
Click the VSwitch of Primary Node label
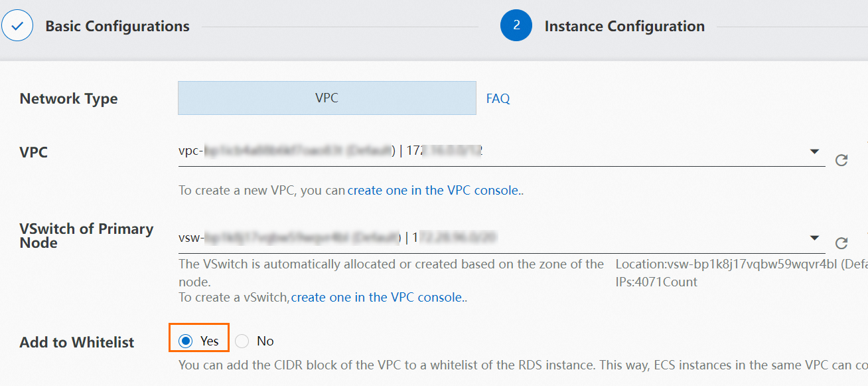click(86, 236)
